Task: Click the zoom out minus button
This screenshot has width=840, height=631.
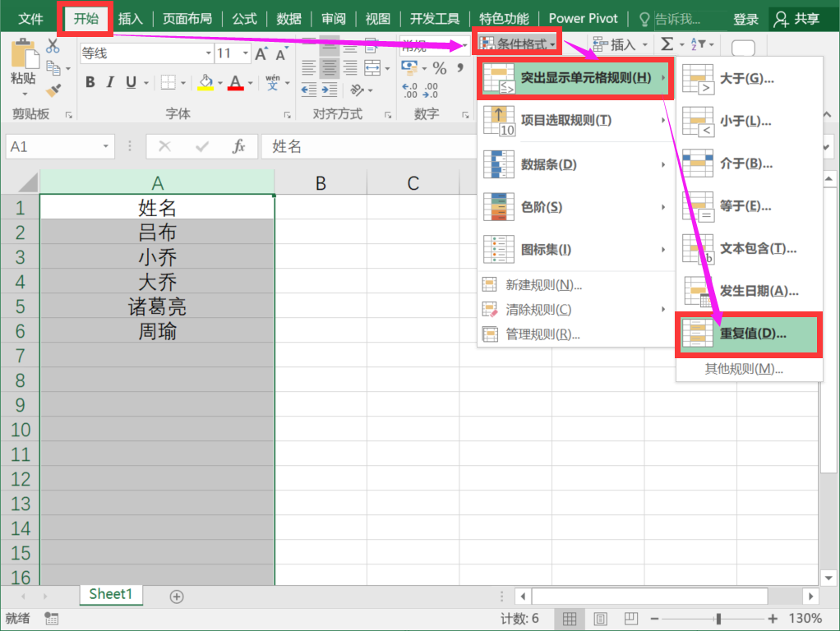Action: tap(654, 619)
